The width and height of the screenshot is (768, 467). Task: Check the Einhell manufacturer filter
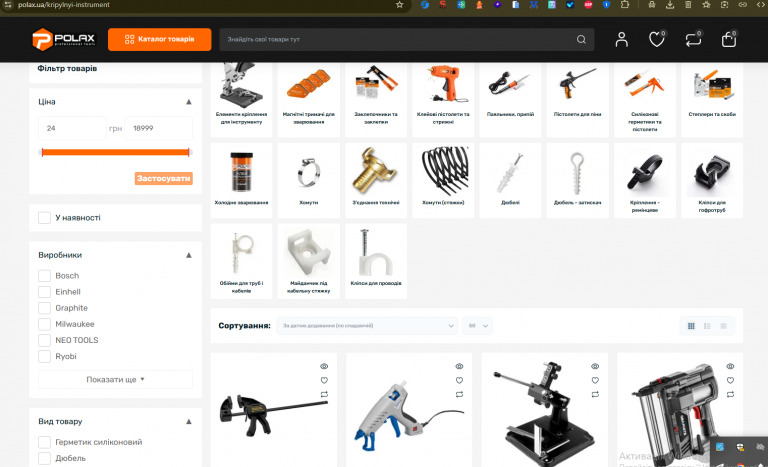(x=44, y=292)
